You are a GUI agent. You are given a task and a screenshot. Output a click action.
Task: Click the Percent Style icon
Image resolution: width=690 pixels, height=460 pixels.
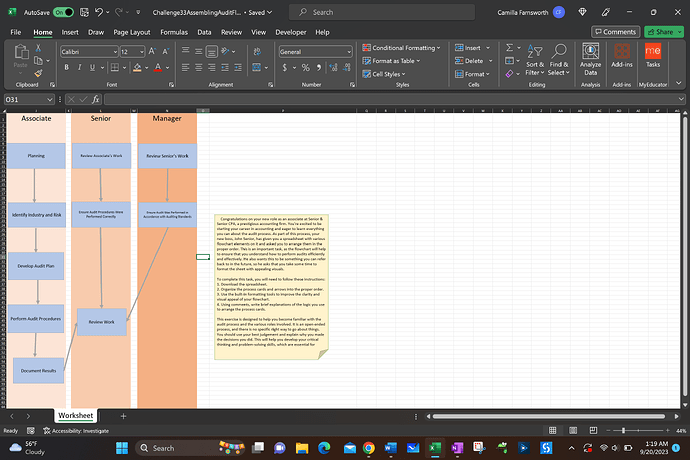[305, 67]
